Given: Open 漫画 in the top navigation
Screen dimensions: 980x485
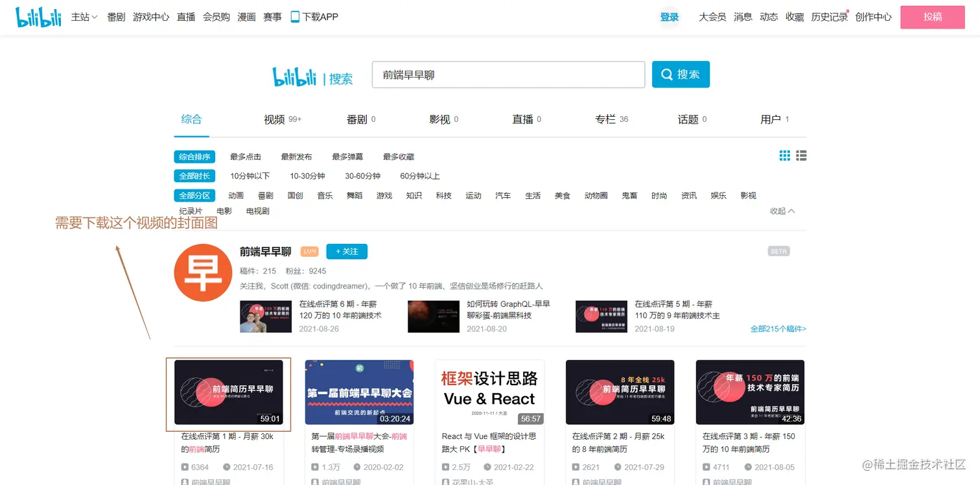Looking at the screenshot, I should [x=246, y=17].
